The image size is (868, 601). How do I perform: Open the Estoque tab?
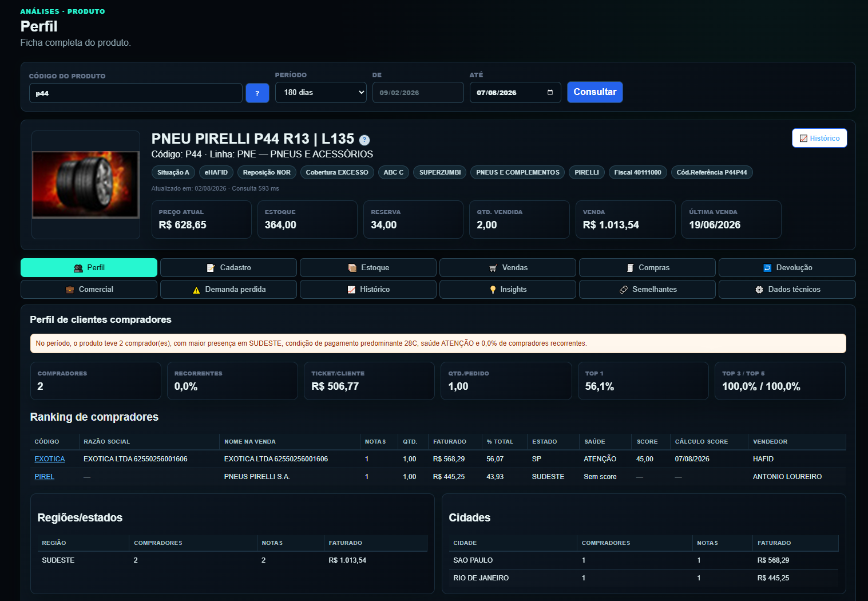pyautogui.click(x=368, y=268)
